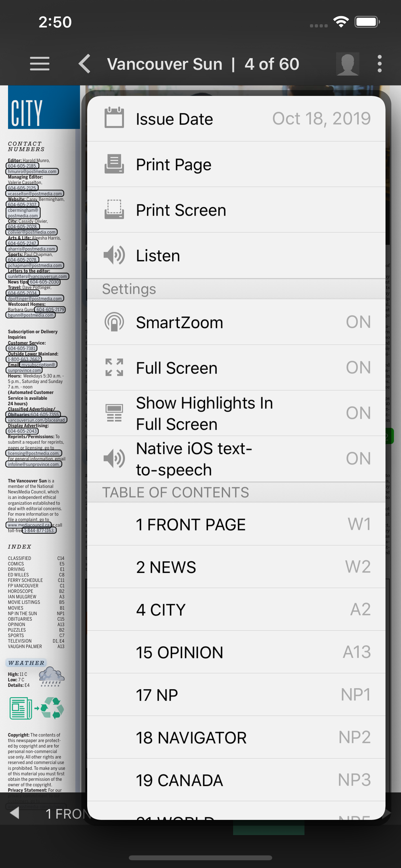Choose Listen from the menu
Viewport: 401px width, 868px height.
[236, 255]
